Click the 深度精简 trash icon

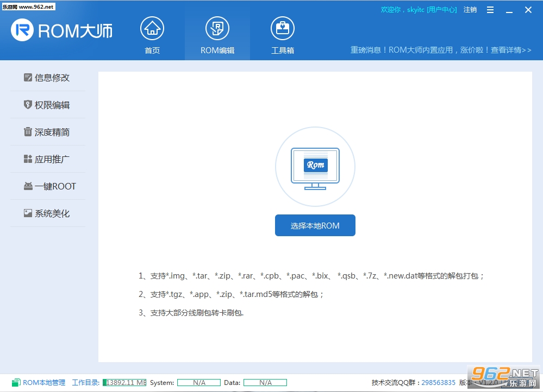pos(28,132)
